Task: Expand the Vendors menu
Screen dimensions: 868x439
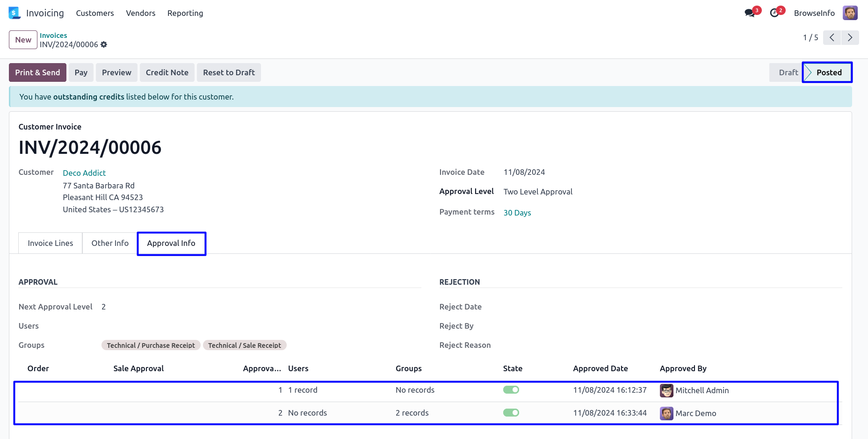Action: [x=140, y=13]
